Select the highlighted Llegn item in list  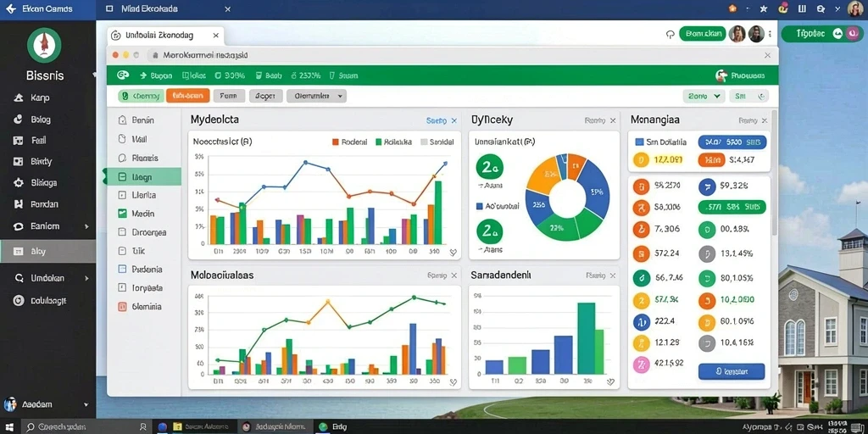(x=143, y=177)
